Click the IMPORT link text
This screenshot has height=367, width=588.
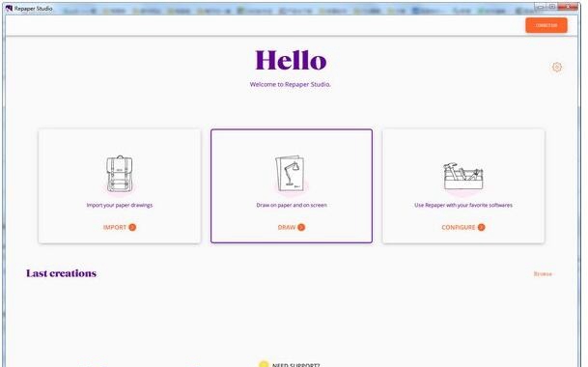pyautogui.click(x=115, y=227)
